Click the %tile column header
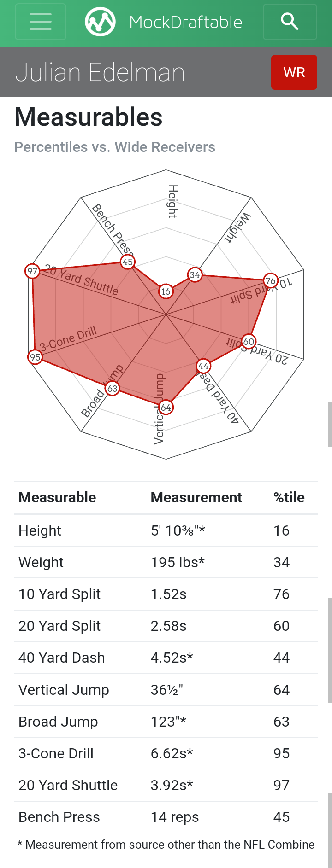This screenshot has width=332, height=868. pos(289,497)
